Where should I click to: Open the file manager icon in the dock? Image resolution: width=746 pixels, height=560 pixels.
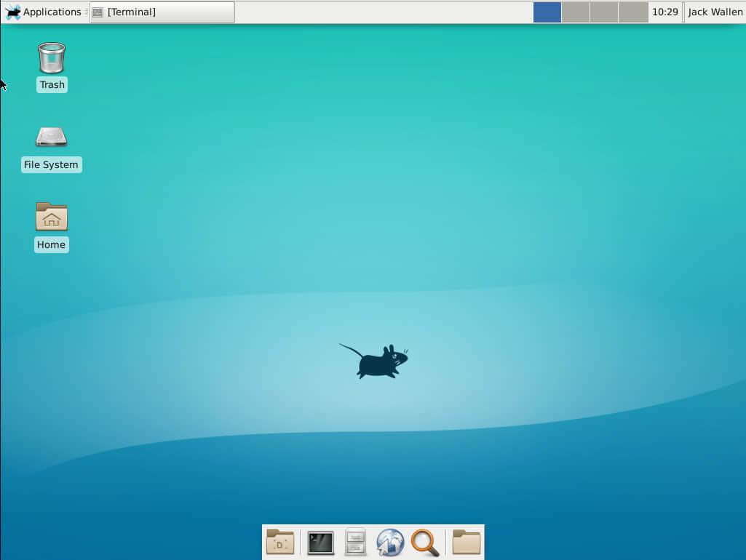click(x=355, y=542)
